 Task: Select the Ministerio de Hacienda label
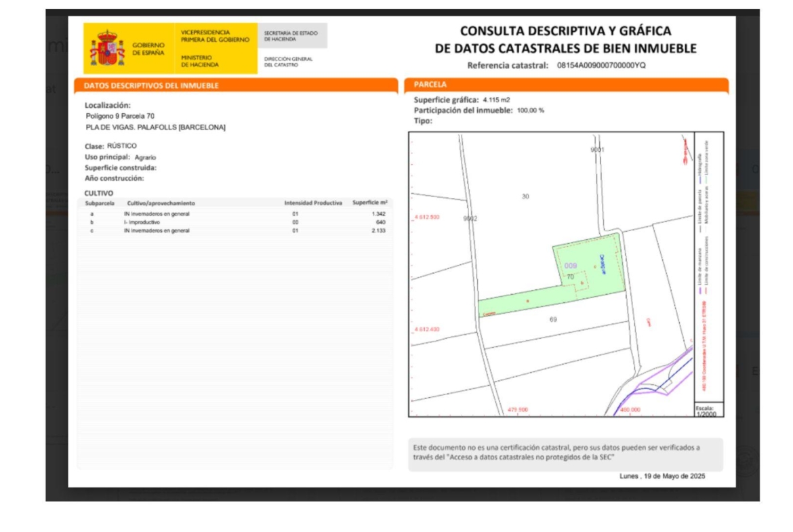[x=200, y=62]
